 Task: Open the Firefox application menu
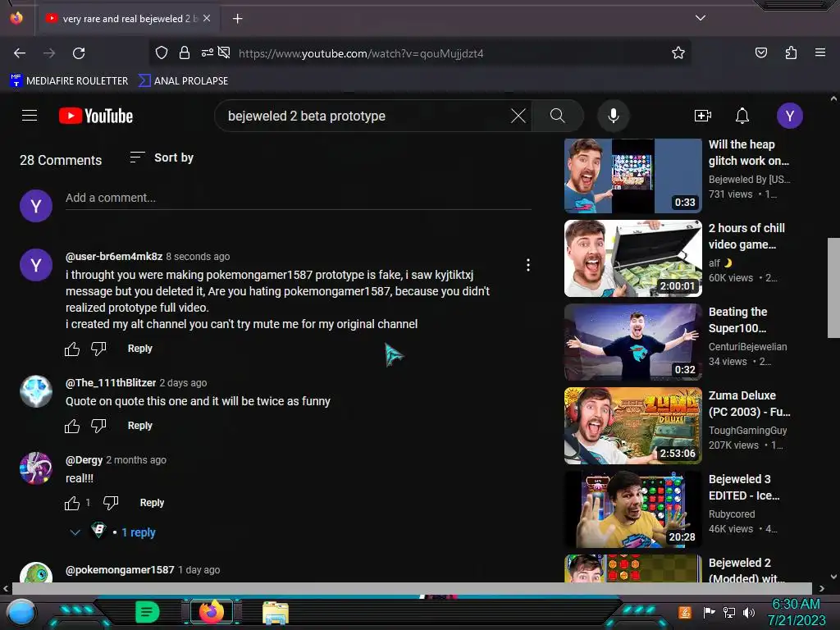(819, 52)
